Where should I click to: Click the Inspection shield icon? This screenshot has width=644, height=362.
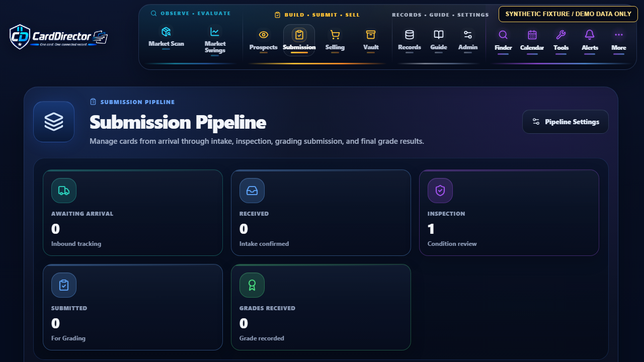click(440, 191)
